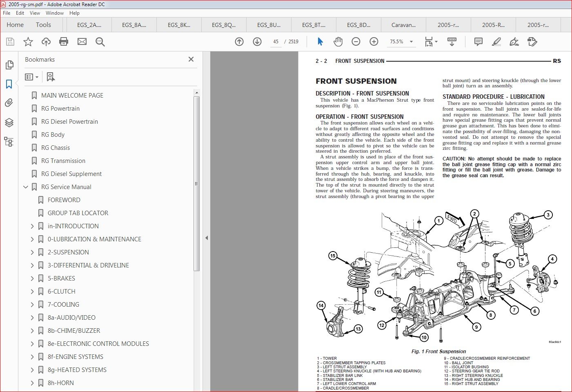
Task: Go to next page arrow
Action: [x=257, y=42]
